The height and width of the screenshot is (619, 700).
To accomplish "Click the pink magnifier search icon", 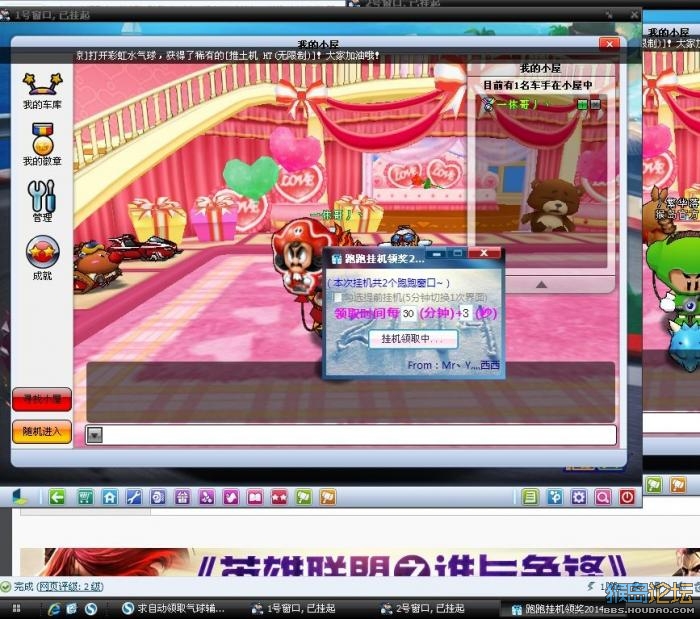I will (603, 497).
